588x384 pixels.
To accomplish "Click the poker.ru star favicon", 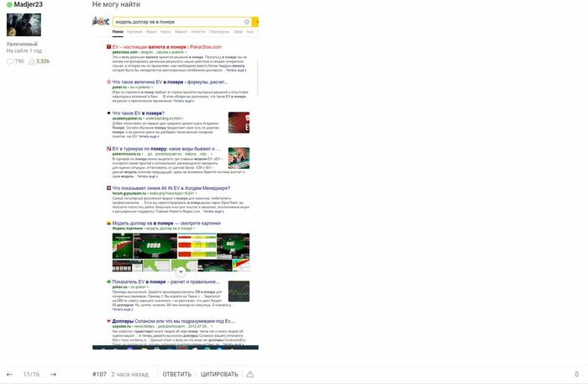I will pyautogui.click(x=108, y=82).
